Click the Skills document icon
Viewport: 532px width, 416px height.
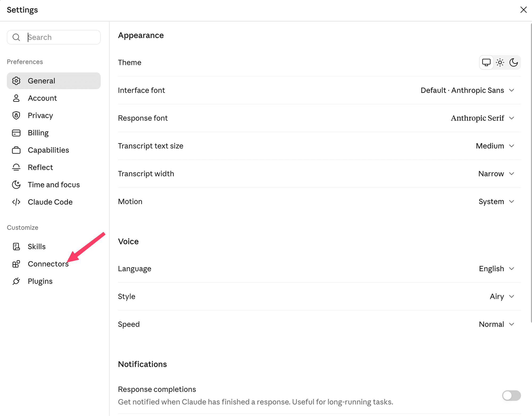(16, 247)
